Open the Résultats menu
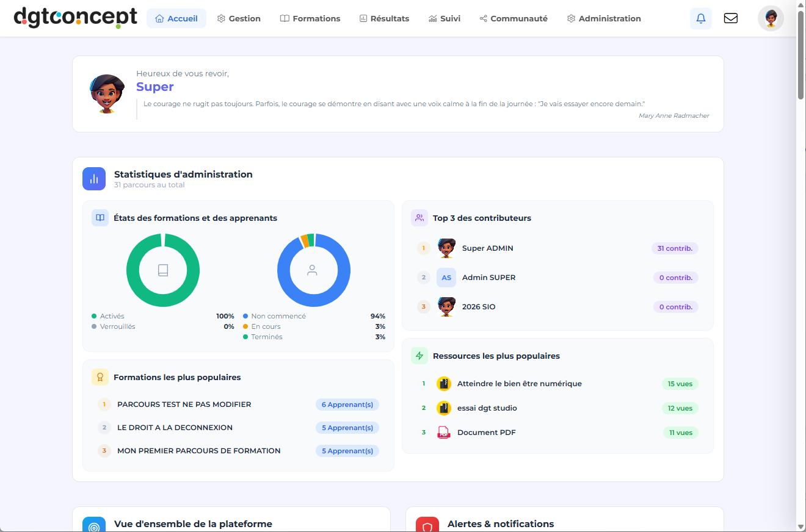Screen dimensions: 806x532 (384, 18)
